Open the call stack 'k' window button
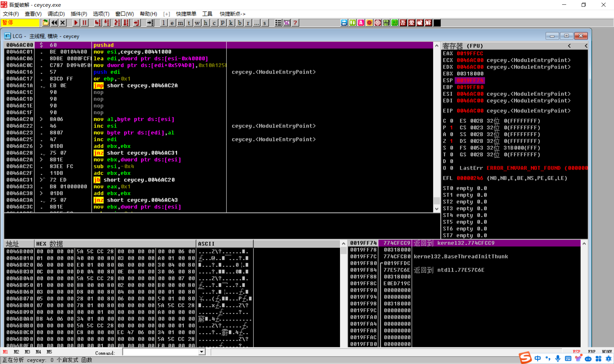This screenshot has height=364, width=614. coord(231,23)
